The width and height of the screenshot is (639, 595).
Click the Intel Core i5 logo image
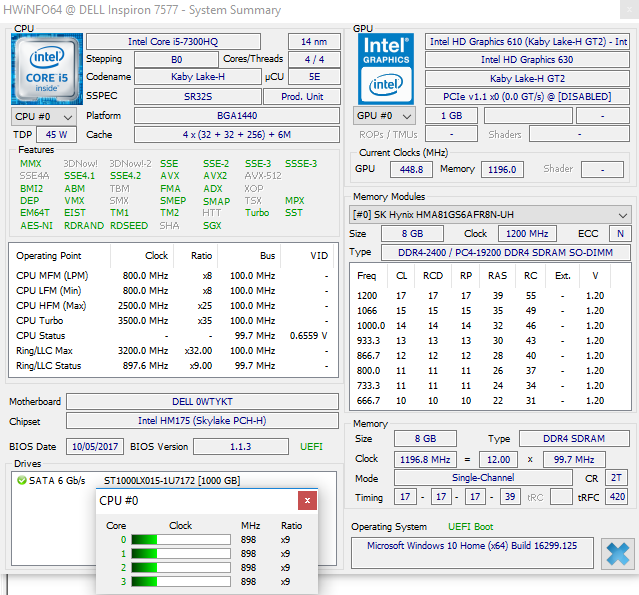click(47, 69)
